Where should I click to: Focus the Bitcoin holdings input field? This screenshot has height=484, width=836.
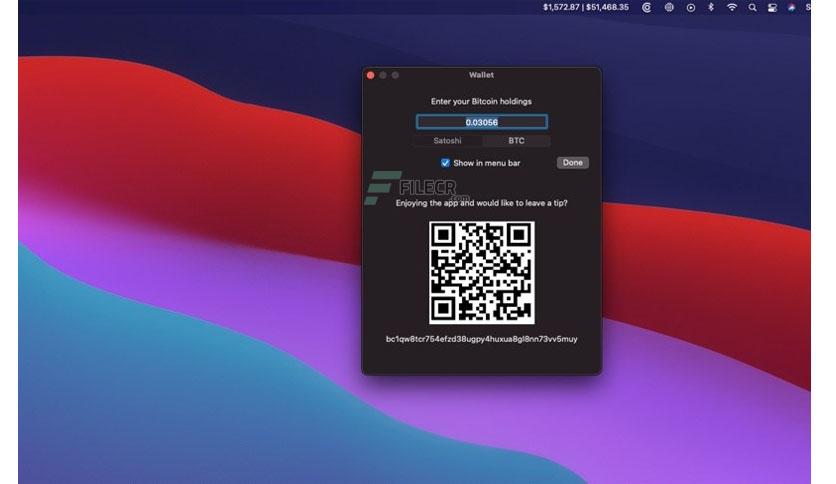(x=481, y=122)
